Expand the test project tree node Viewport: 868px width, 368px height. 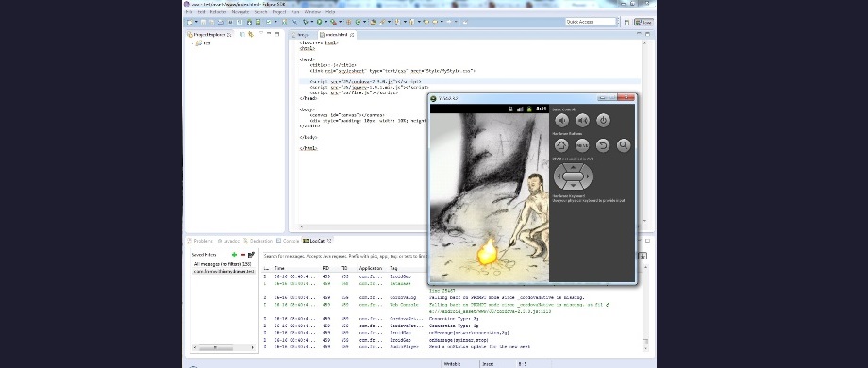pos(192,43)
